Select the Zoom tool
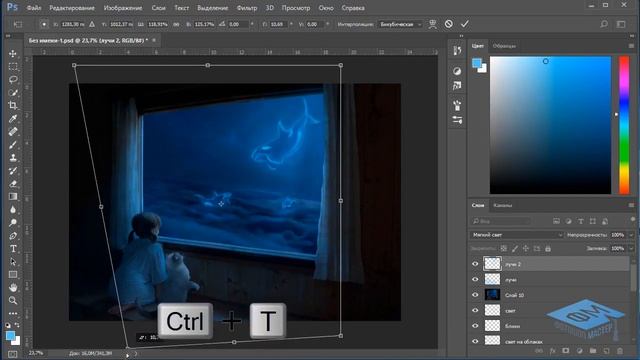640x360 pixels. (13, 300)
